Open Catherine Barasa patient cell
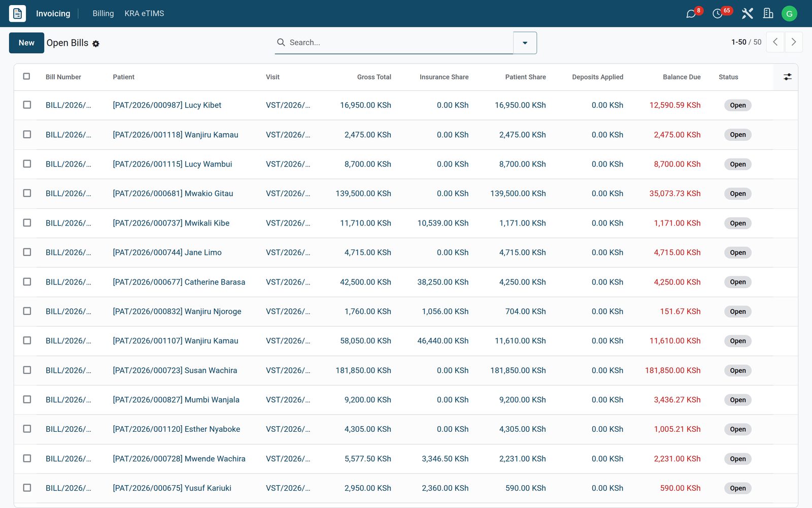The image size is (812, 508). coord(179,282)
